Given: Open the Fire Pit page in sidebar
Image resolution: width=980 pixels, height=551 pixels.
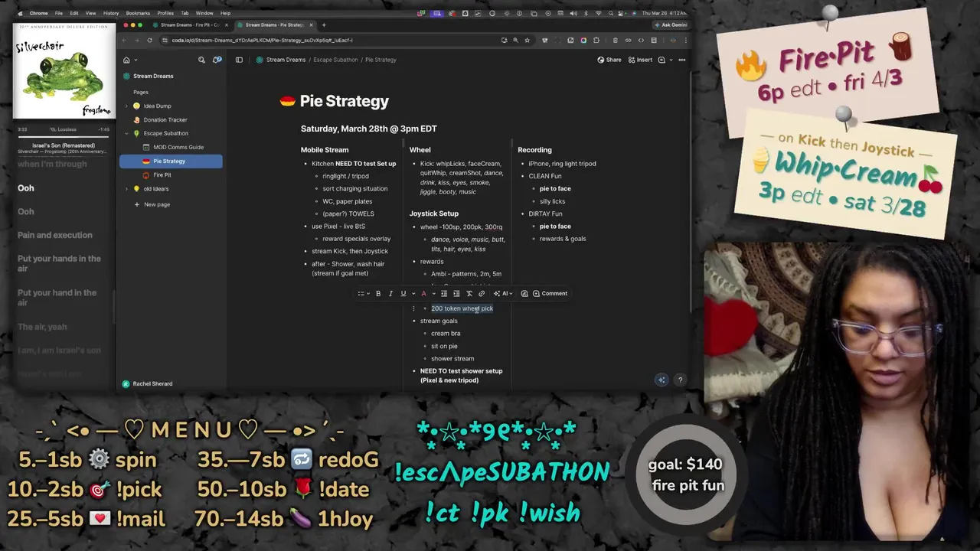Looking at the screenshot, I should click(x=162, y=174).
